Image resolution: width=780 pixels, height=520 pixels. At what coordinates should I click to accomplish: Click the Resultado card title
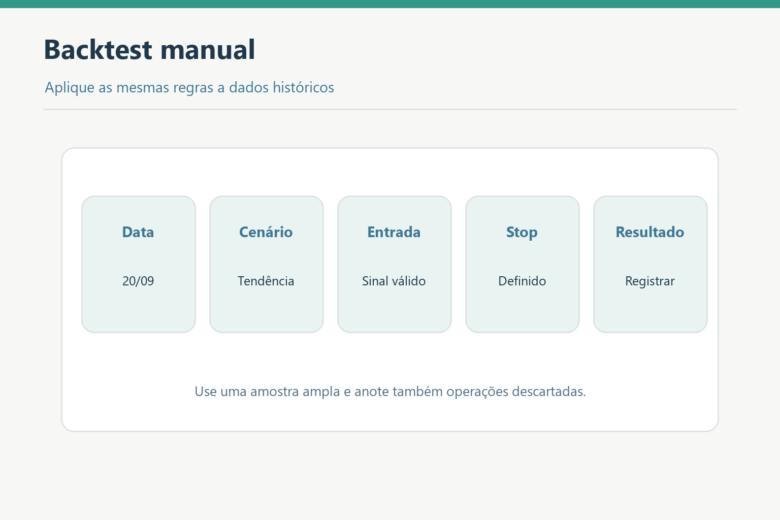(650, 232)
